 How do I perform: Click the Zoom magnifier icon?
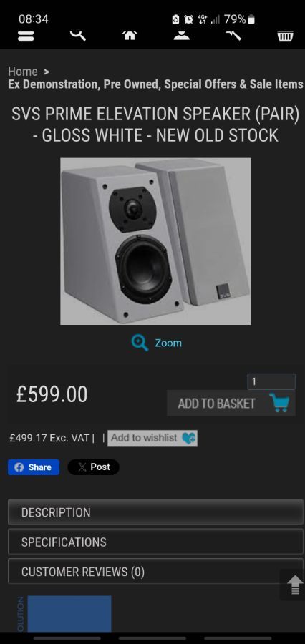pos(140,343)
